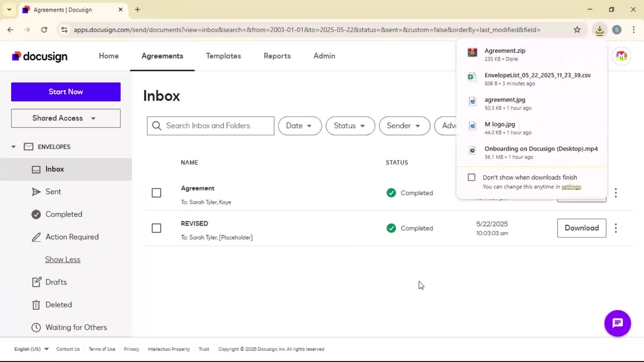Viewport: 644px width, 362px height.
Task: Open the Shared Access dropdown
Action: (66, 118)
